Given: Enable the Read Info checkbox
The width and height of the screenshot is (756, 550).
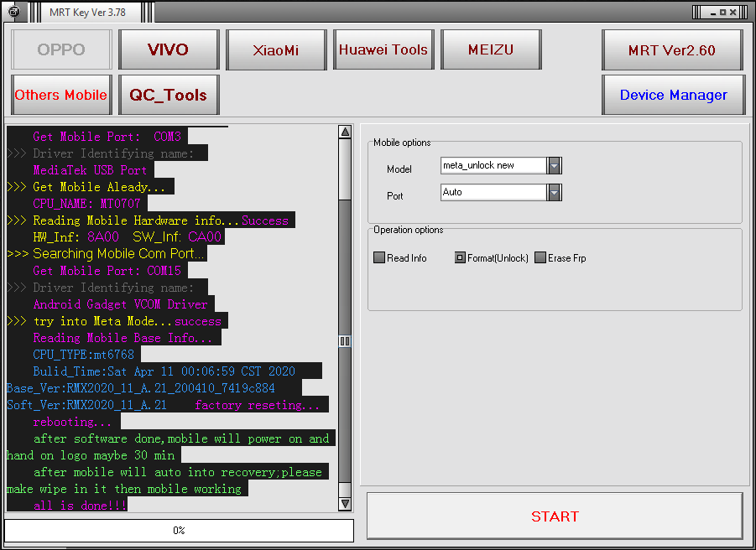Looking at the screenshot, I should 379,257.
